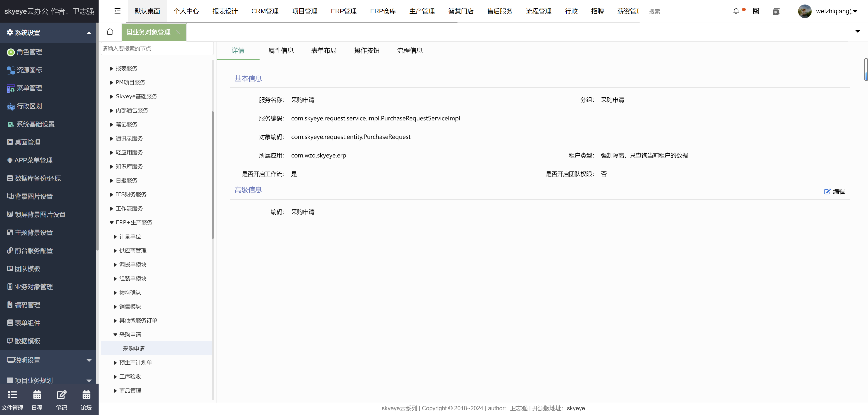Click the edit button in advanced info
The image size is (868, 415).
tap(834, 192)
